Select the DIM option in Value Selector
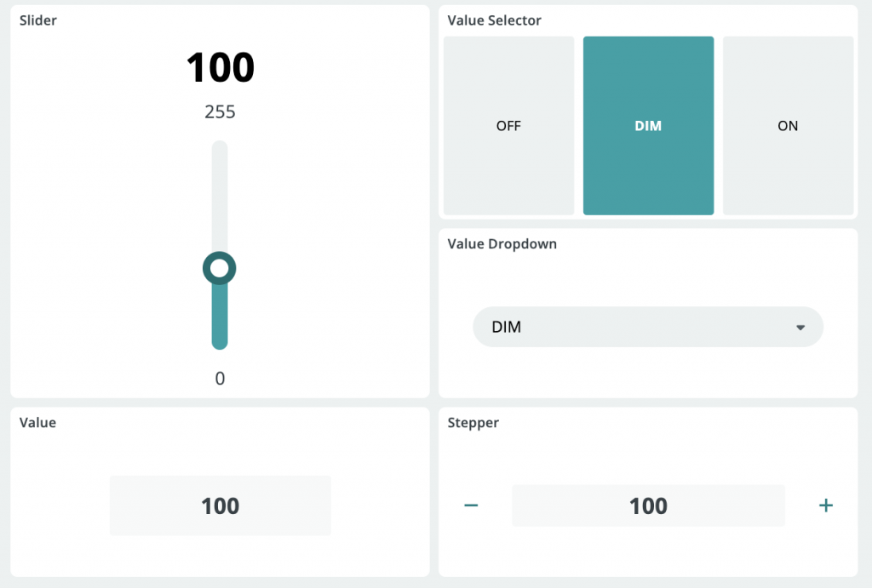The height and width of the screenshot is (588, 872). pyautogui.click(x=648, y=126)
